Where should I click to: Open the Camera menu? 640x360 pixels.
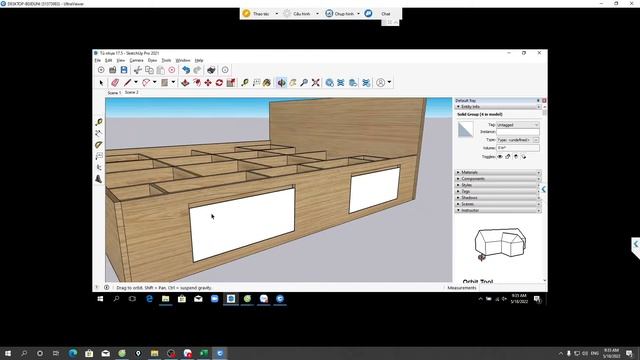pyautogui.click(x=136, y=60)
